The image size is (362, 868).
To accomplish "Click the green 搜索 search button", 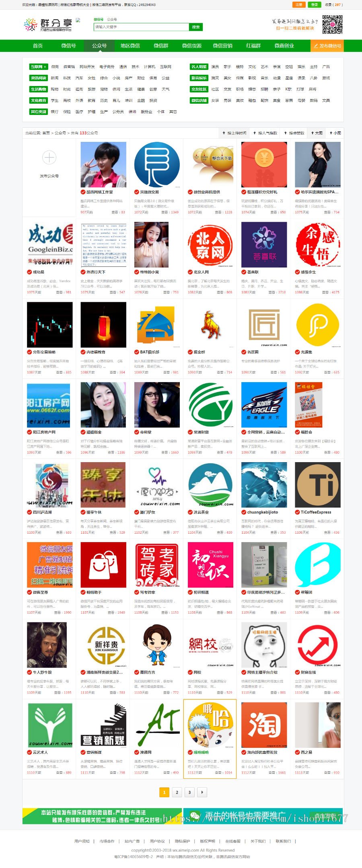I will pos(196,27).
